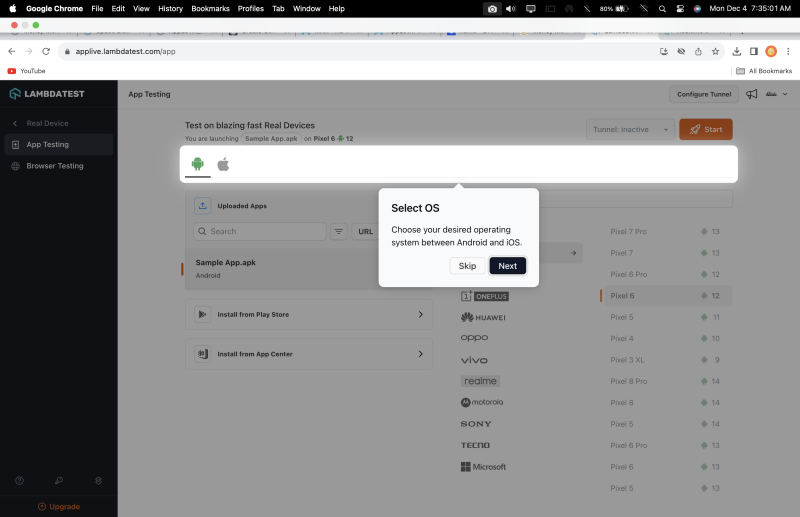Click the key icon in sidebar

pos(59,481)
